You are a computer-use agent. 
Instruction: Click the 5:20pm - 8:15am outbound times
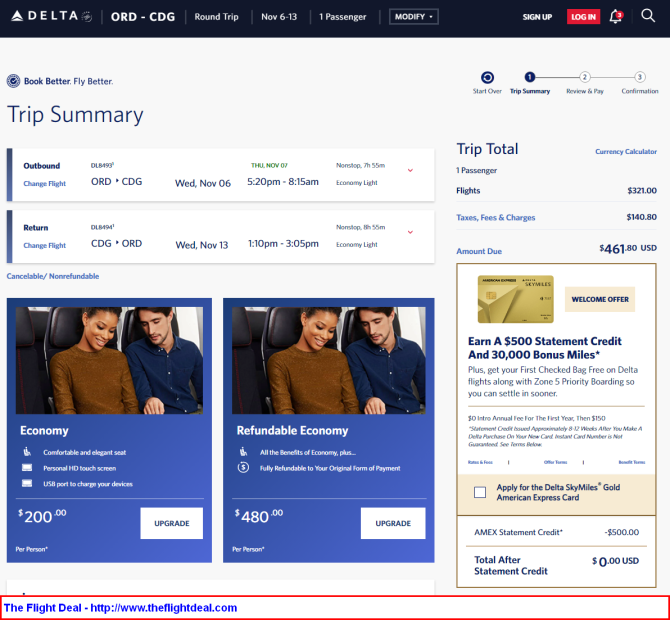(283, 182)
